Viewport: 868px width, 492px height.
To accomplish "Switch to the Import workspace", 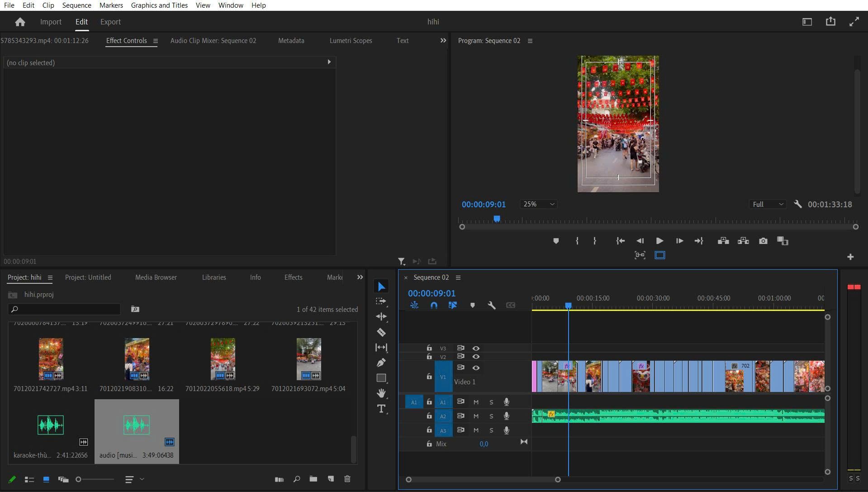I will (51, 22).
